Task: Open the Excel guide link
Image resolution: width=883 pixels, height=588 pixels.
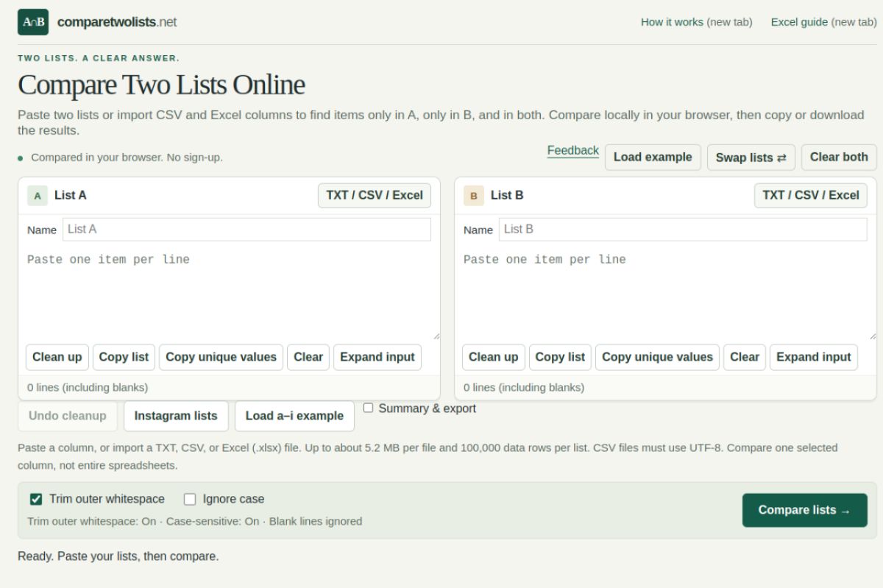Action: [824, 22]
